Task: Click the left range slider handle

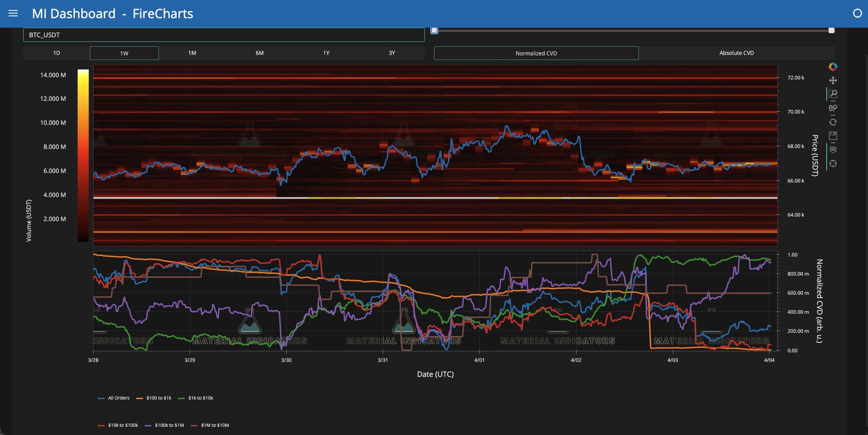Action: [434, 30]
